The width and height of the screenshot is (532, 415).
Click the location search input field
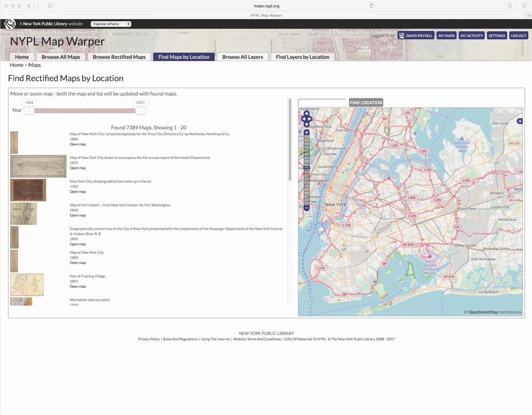[321, 102]
